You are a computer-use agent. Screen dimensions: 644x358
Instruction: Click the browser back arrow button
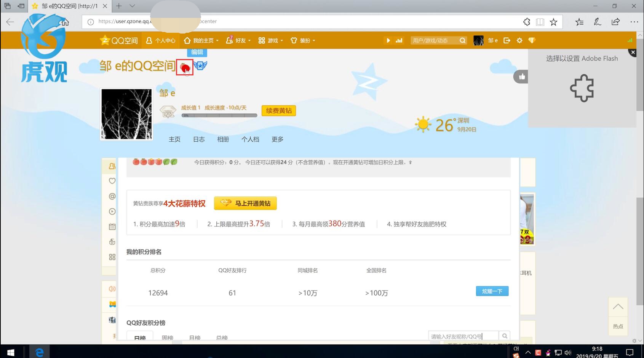[x=10, y=22]
